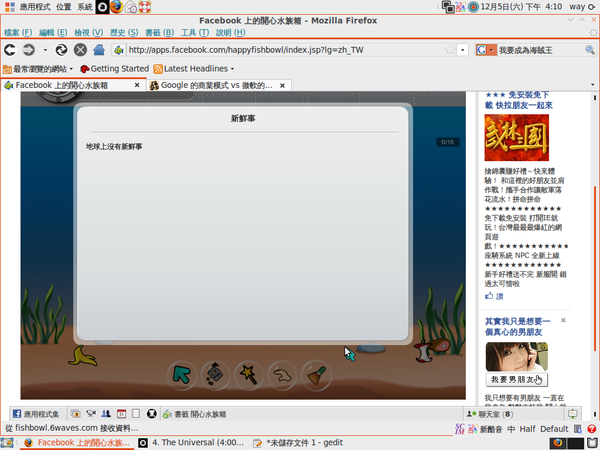
Task: Select the green arrow pointer tool
Action: [181, 375]
